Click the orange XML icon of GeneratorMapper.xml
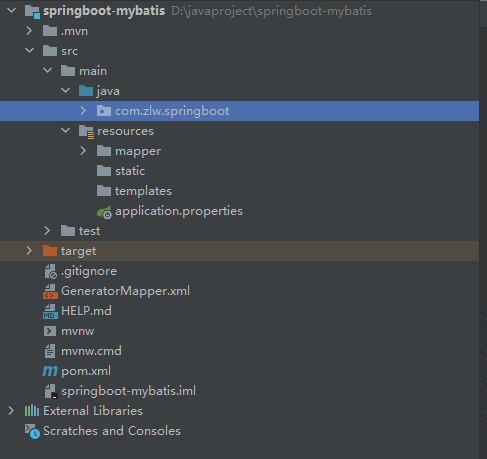 [50, 291]
